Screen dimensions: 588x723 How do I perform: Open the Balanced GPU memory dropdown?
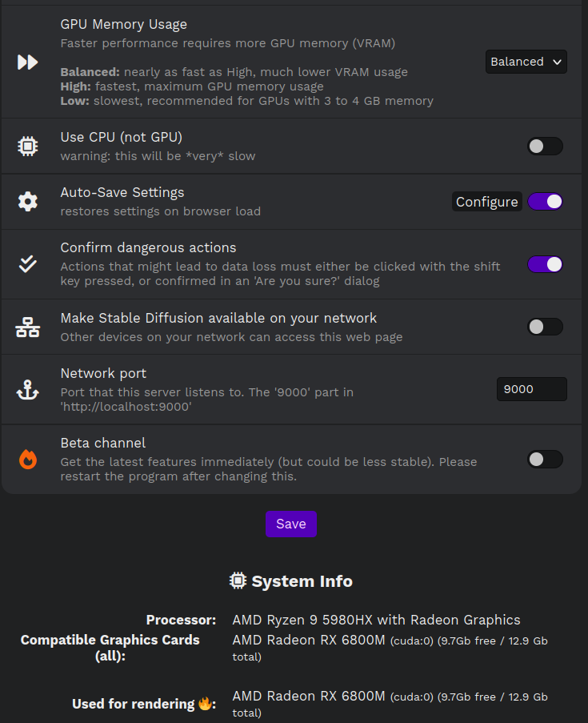coord(526,61)
